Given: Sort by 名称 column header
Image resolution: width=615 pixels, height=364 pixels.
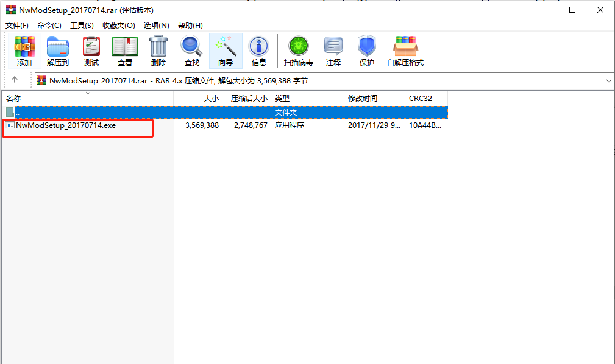Looking at the screenshot, I should pos(87,99).
